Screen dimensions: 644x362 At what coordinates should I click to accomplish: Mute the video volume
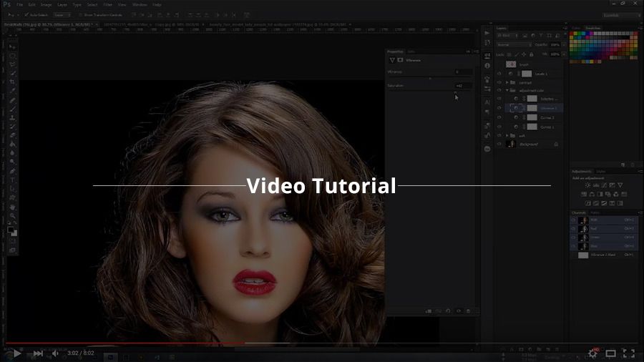point(55,353)
